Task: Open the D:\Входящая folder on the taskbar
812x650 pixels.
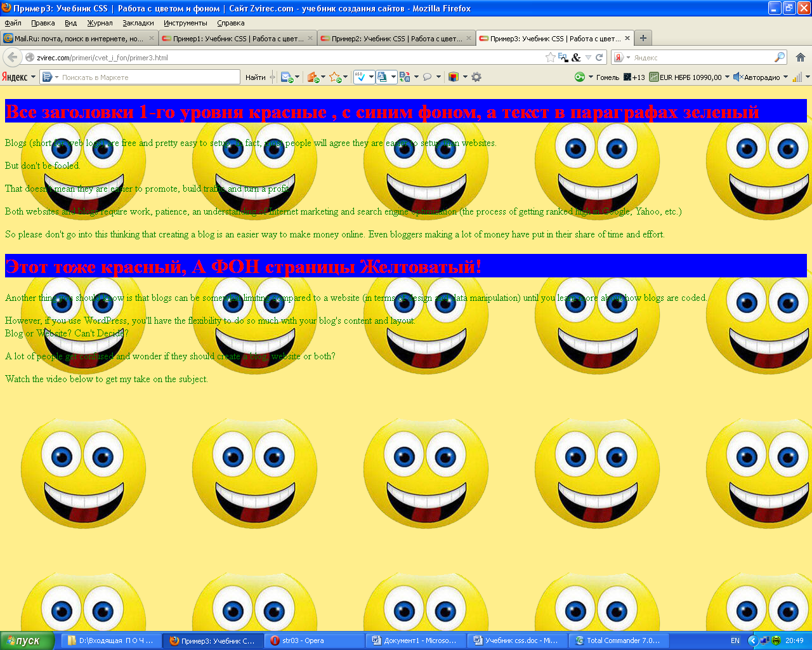Action: (x=112, y=640)
